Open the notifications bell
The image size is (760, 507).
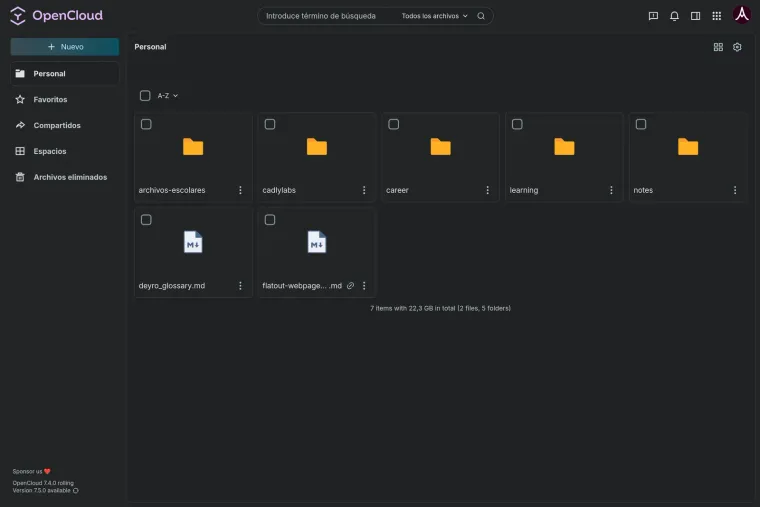[674, 16]
